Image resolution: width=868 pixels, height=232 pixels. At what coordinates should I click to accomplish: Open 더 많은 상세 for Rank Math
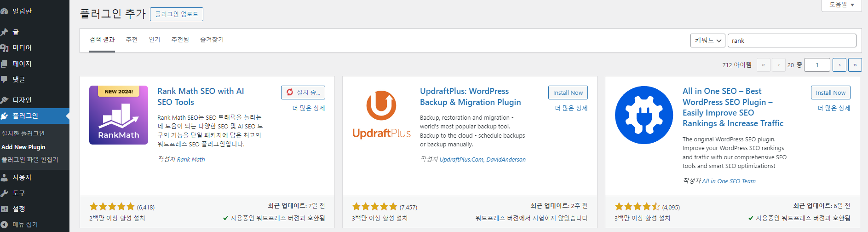click(x=309, y=108)
